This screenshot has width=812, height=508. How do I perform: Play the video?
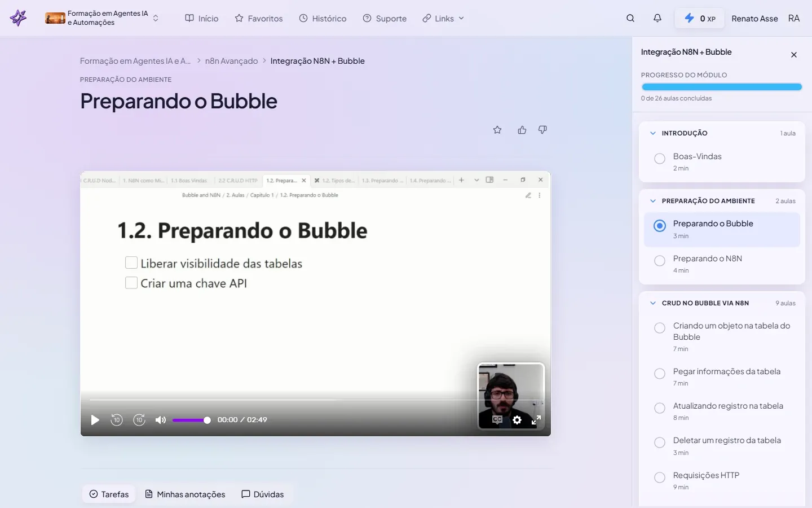tap(95, 420)
